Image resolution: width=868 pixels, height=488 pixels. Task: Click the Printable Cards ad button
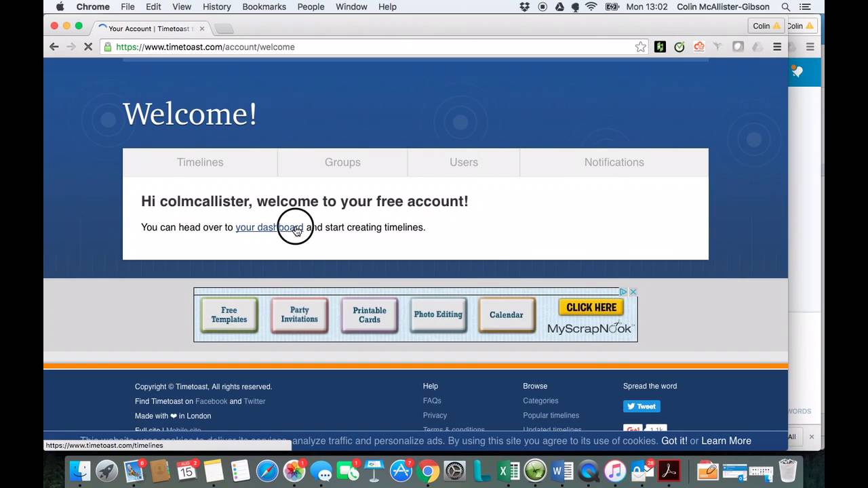point(369,315)
